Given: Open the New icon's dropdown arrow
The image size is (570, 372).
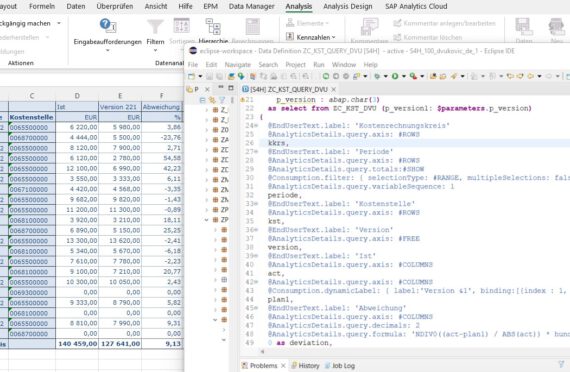Looking at the screenshot, I should point(200,76).
